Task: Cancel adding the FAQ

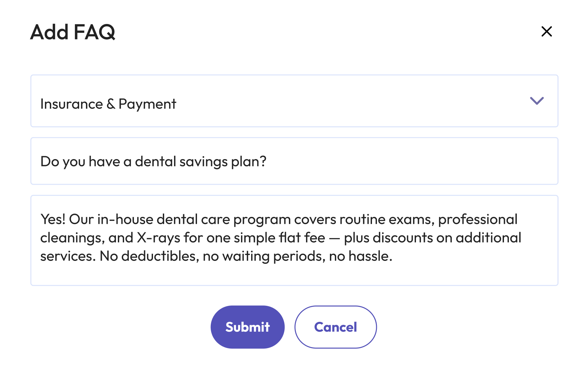Action: click(x=336, y=327)
